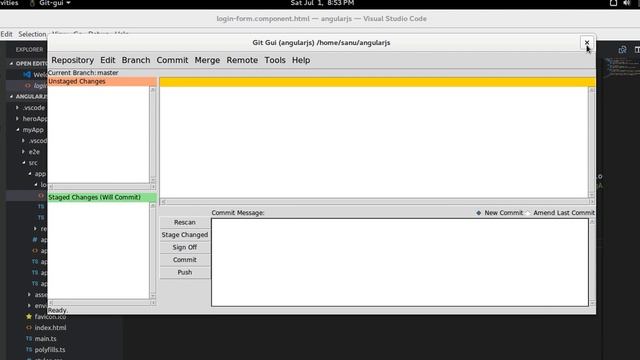
Task: Open the Git-gui application menu in top bar
Action: [50, 3]
